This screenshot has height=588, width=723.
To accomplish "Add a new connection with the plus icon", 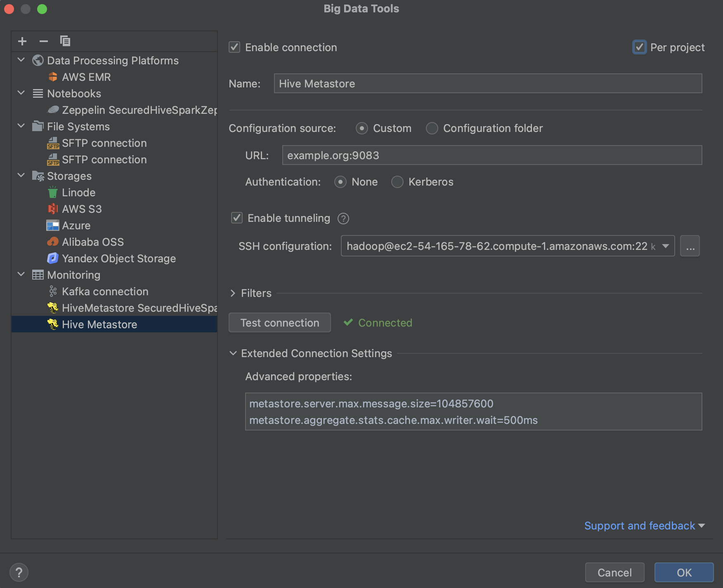I will click(x=22, y=41).
